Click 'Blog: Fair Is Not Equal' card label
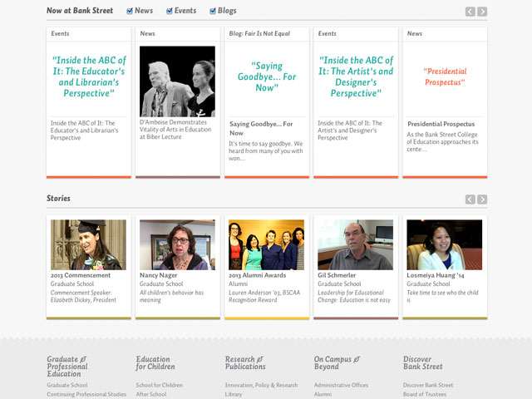 tap(259, 33)
